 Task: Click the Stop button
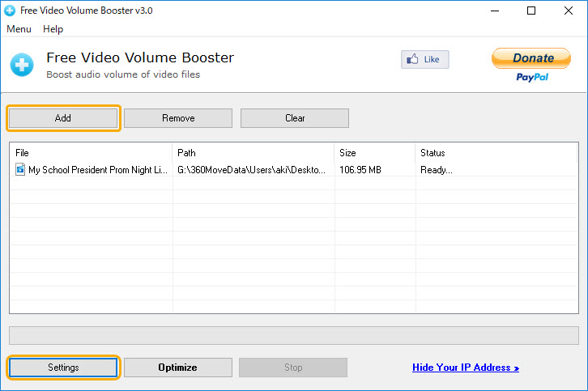point(293,368)
